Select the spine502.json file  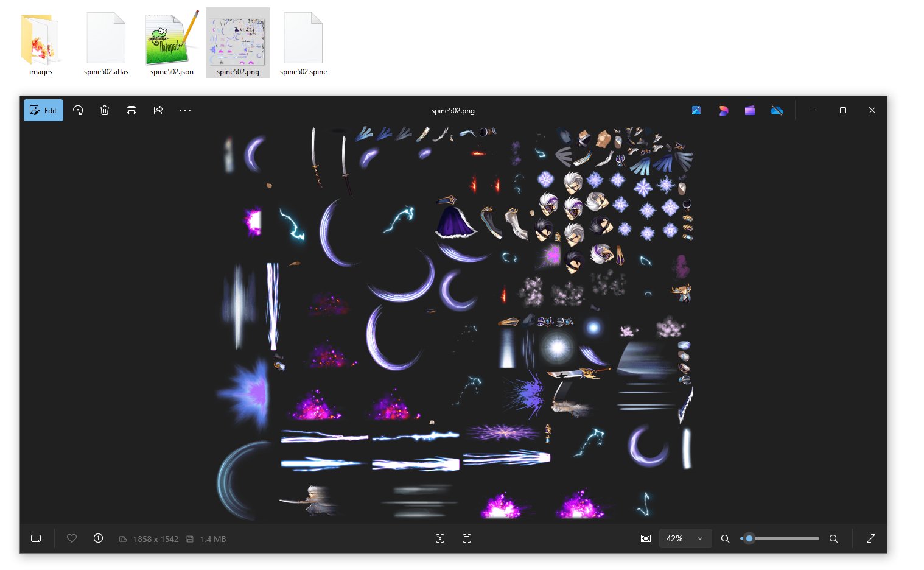[172, 44]
